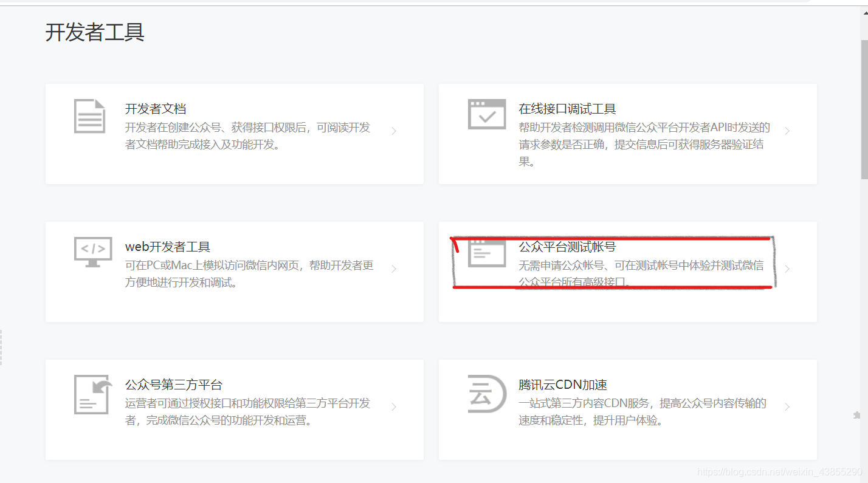Select the web开发者工具 monitor code icon
Image resolution: width=868 pixels, height=483 pixels.
coord(92,250)
